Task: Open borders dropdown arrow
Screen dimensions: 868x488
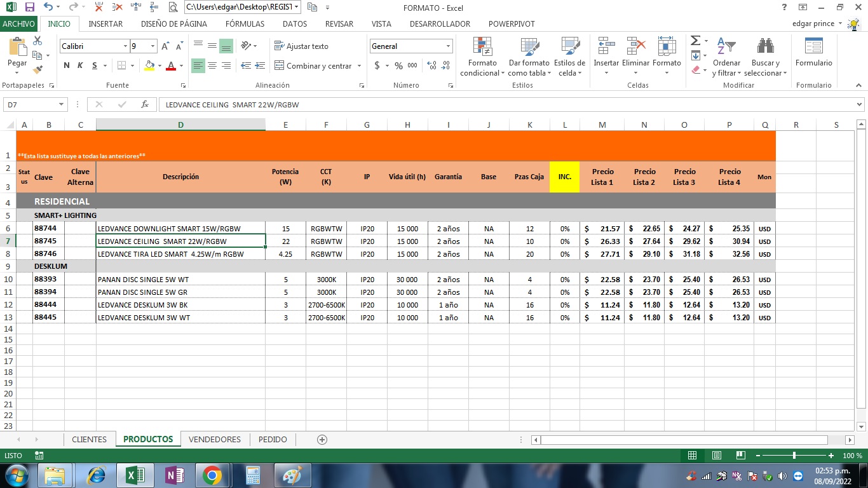Action: 132,65
